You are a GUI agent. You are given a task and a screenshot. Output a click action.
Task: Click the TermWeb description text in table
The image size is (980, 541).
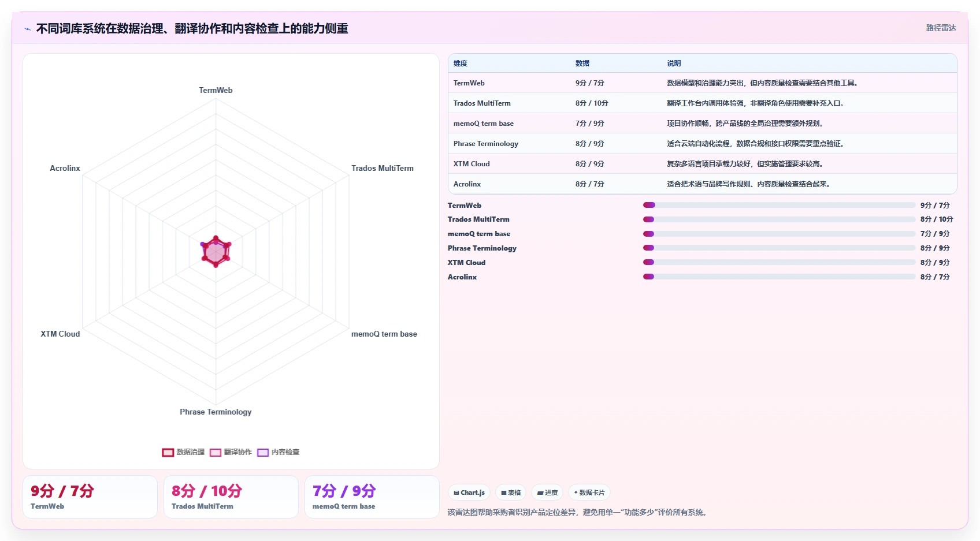click(x=763, y=83)
